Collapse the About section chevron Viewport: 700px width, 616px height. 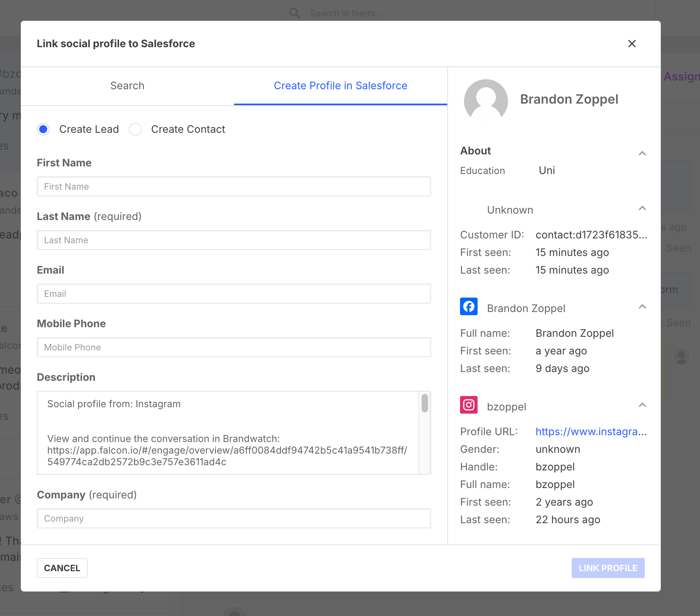tap(642, 153)
